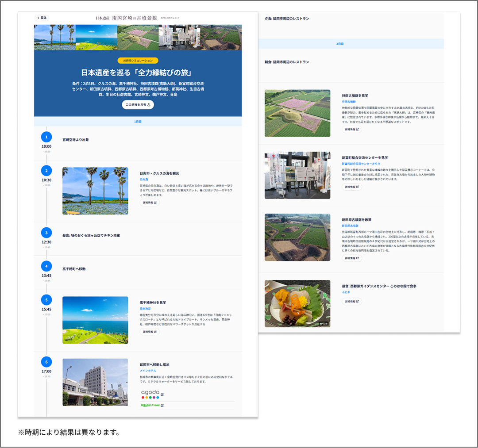478x448 pixels.
Task: Open 詳細情報 under 高千穂神社を見学
Action: click(150, 332)
